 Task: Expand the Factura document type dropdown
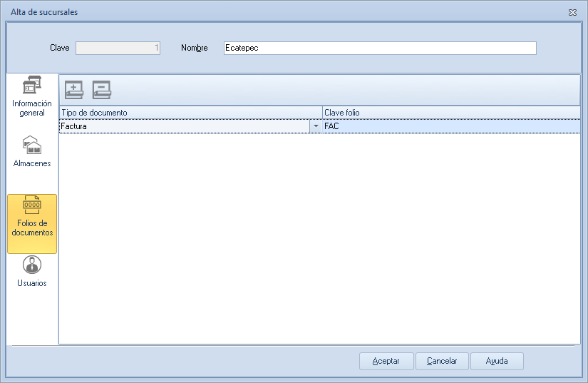pos(316,126)
